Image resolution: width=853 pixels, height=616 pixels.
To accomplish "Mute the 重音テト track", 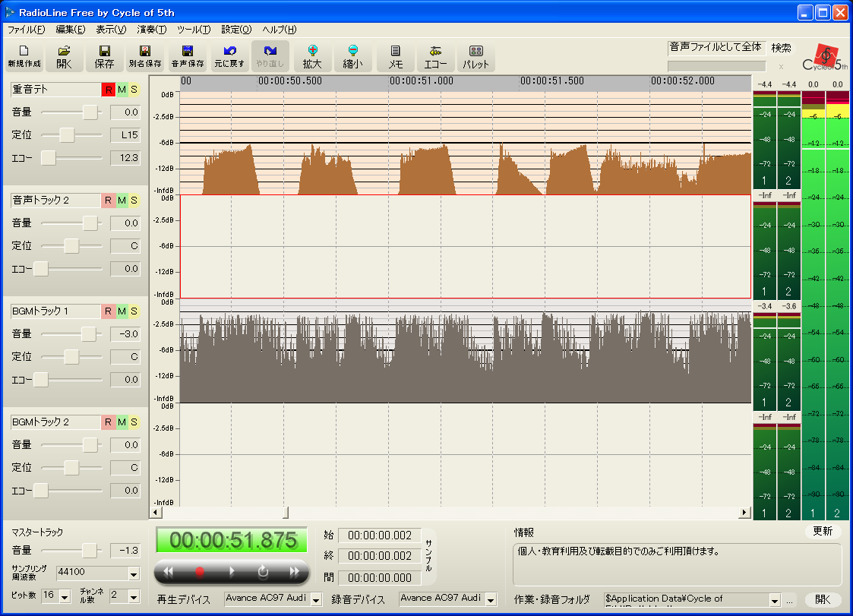I will pyautogui.click(x=122, y=90).
